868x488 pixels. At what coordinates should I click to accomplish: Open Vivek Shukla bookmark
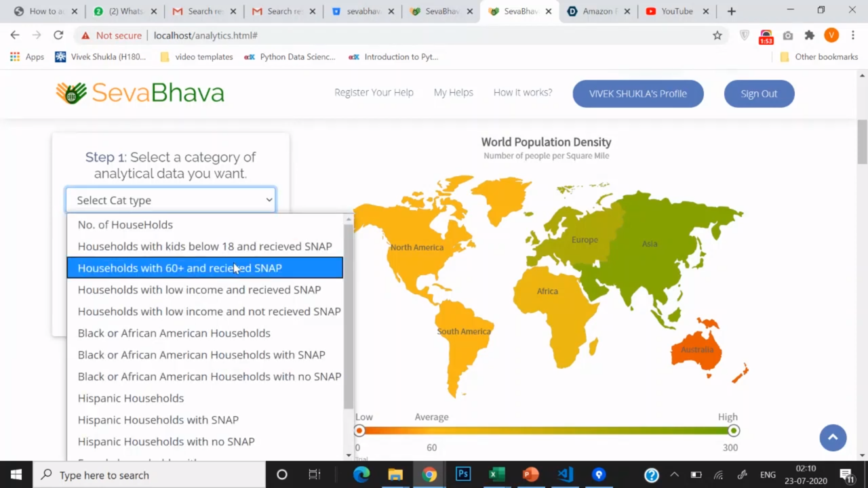pyautogui.click(x=100, y=57)
